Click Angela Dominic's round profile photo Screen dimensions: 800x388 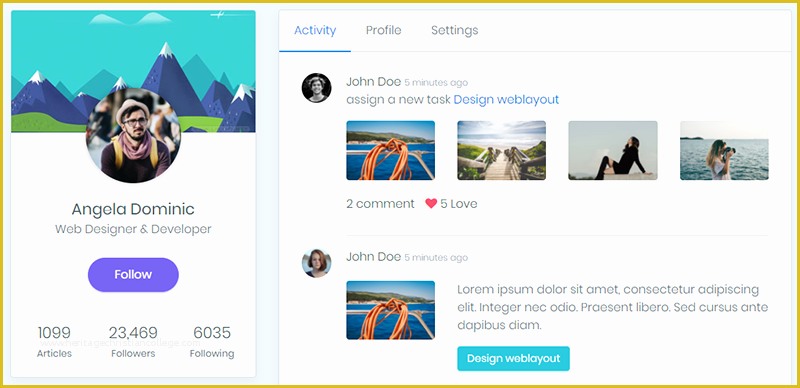tap(133, 135)
